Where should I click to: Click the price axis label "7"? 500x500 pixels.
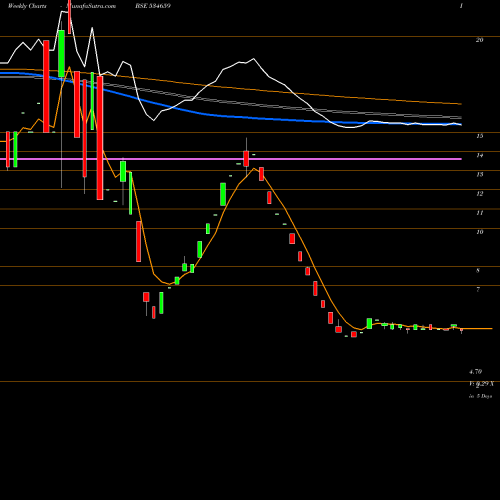[x=478, y=289]
